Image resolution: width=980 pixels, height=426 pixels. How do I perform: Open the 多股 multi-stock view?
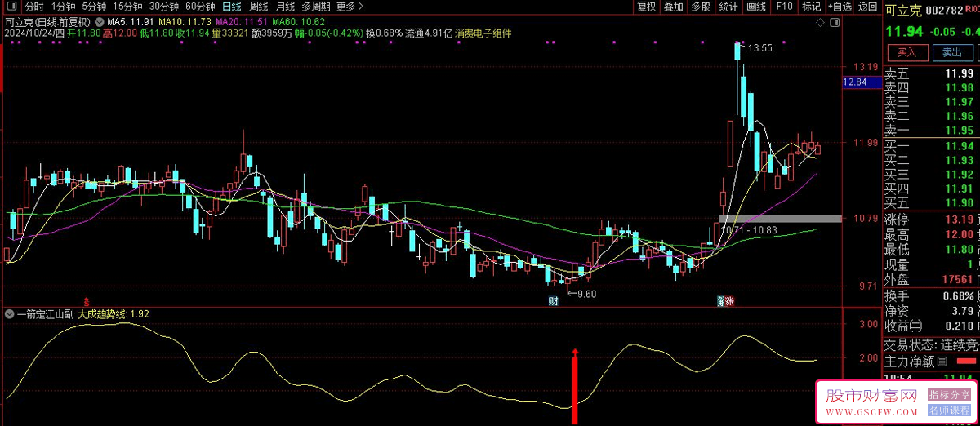click(701, 7)
